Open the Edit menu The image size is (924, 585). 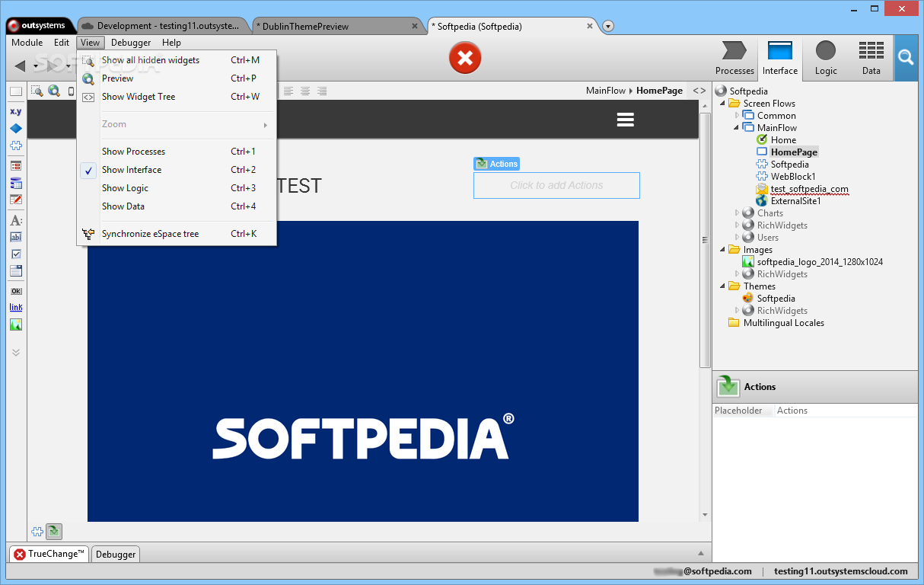pos(62,43)
